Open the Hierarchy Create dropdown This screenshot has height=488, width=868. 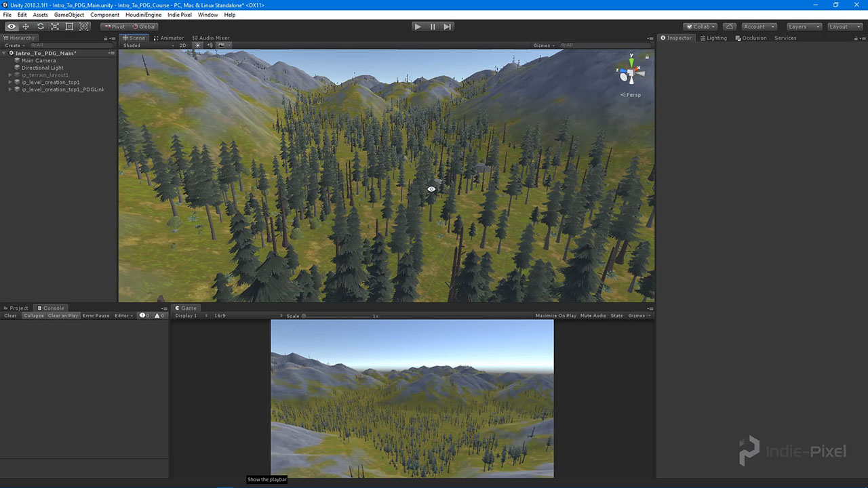(14, 45)
